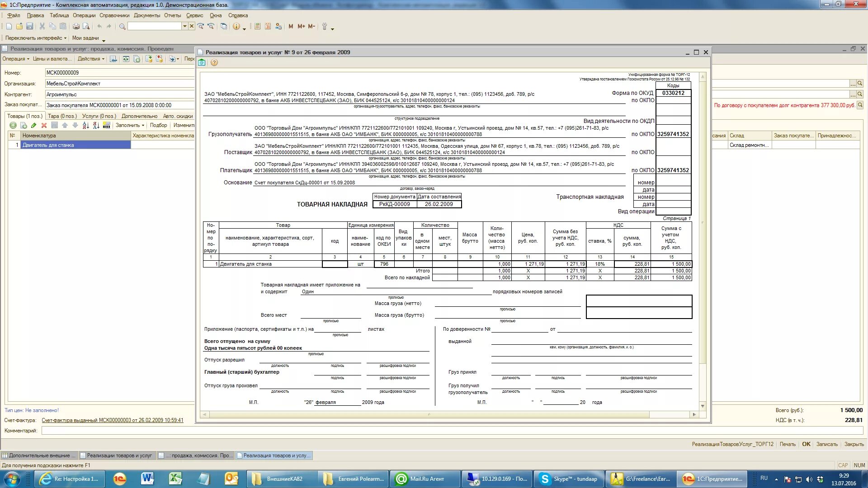Edit current row with green pencil icon
The height and width of the screenshot is (488, 868).
point(34,125)
